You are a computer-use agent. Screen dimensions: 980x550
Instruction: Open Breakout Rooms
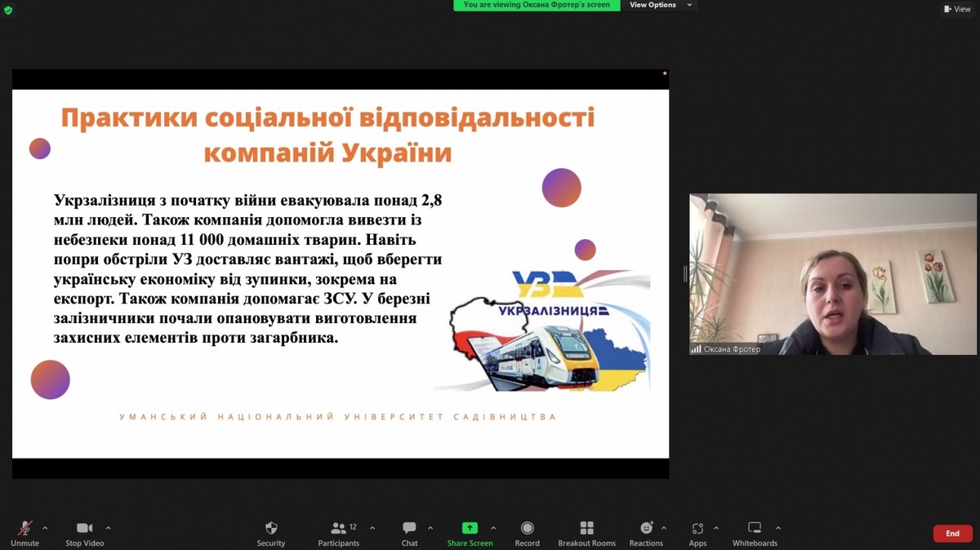click(x=586, y=534)
